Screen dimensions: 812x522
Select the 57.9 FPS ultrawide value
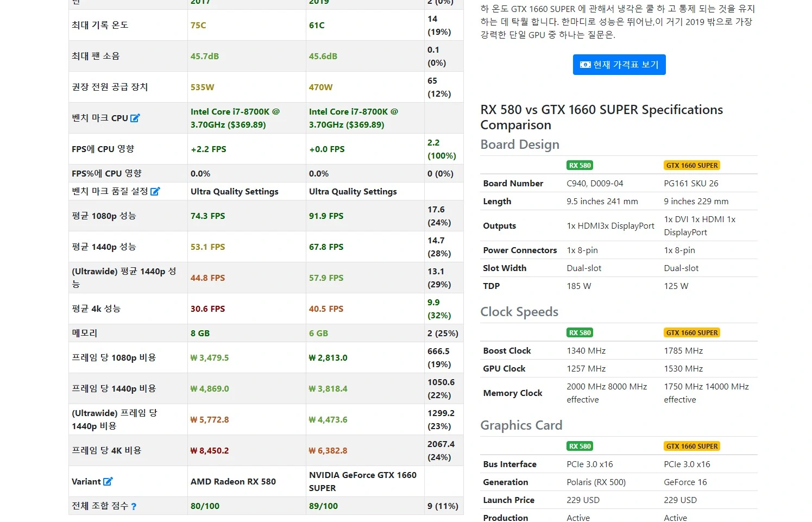pyautogui.click(x=326, y=278)
